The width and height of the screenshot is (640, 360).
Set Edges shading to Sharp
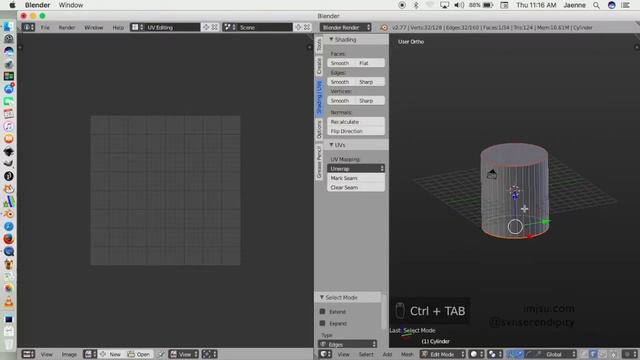coord(370,82)
